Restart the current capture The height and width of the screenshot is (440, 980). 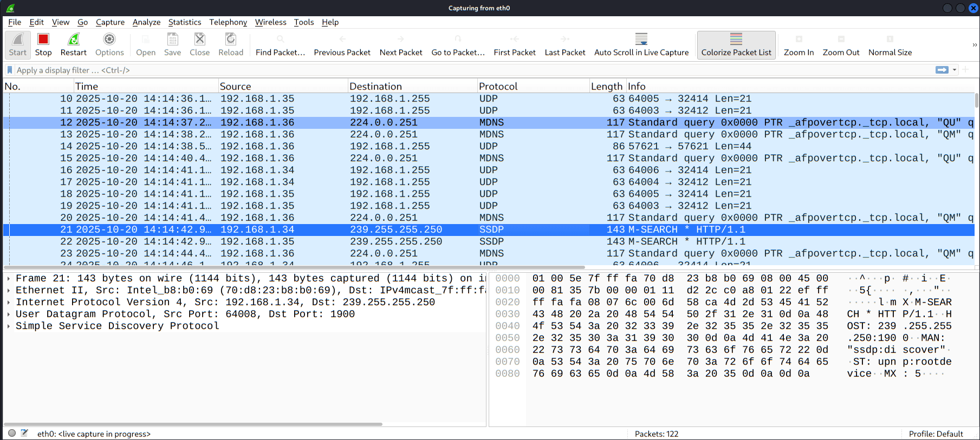[73, 44]
